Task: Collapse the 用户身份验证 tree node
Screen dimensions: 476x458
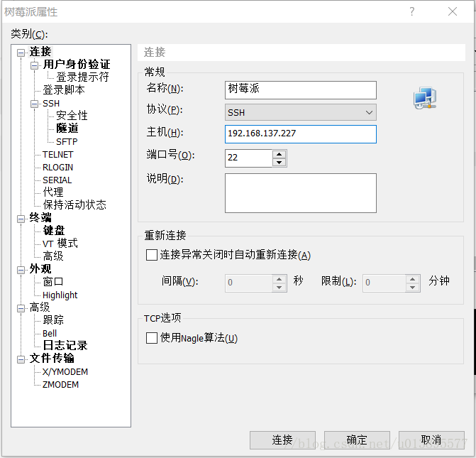Action: pyautogui.click(x=34, y=65)
